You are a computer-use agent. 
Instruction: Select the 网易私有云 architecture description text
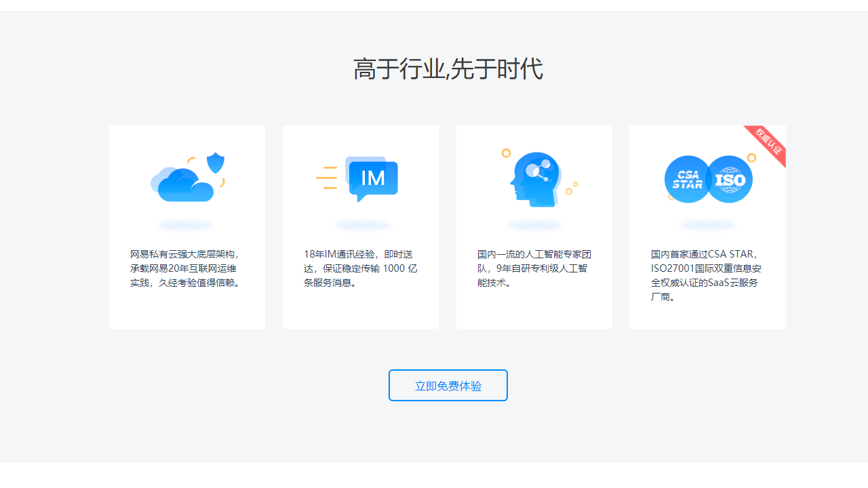[x=186, y=268]
